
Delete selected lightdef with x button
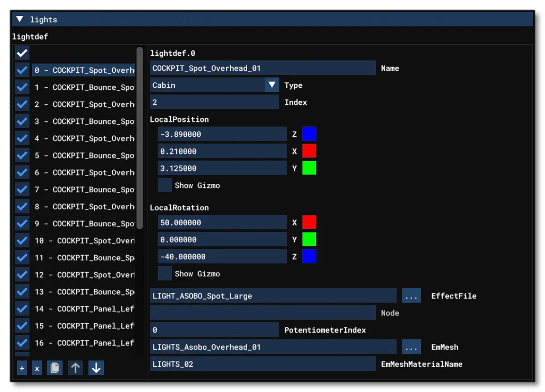[x=37, y=368]
